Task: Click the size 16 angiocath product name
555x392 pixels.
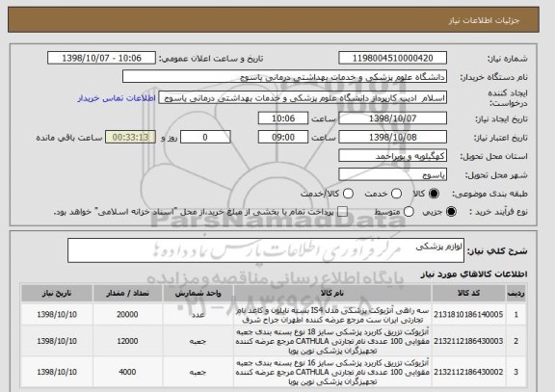Action: click(332, 372)
